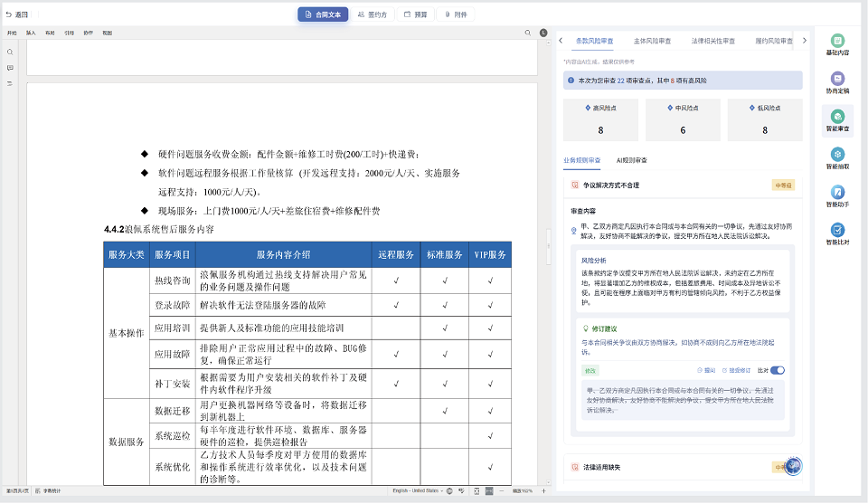
Task: Go back with the 返回 button
Action: (16, 14)
